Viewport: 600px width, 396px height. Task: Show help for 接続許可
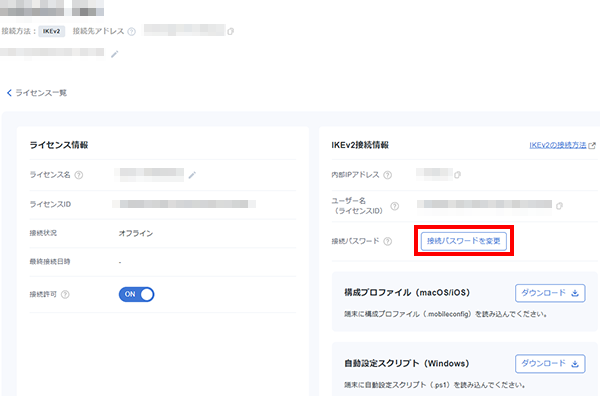(x=65, y=294)
